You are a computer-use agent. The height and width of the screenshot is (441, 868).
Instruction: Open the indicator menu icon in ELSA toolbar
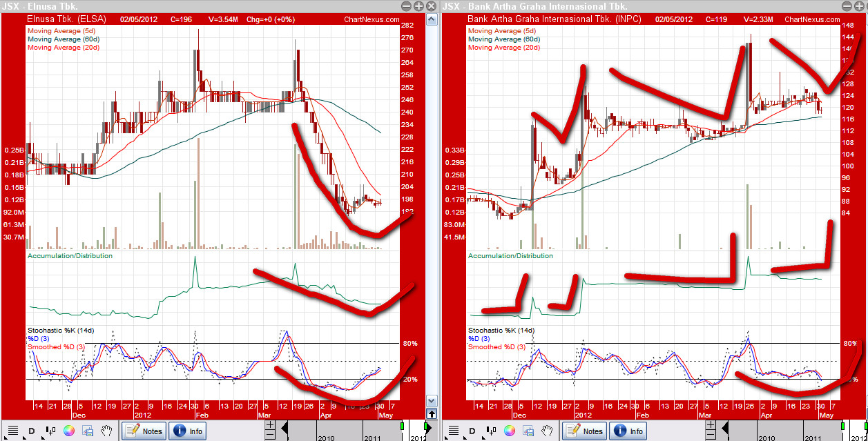50,431
